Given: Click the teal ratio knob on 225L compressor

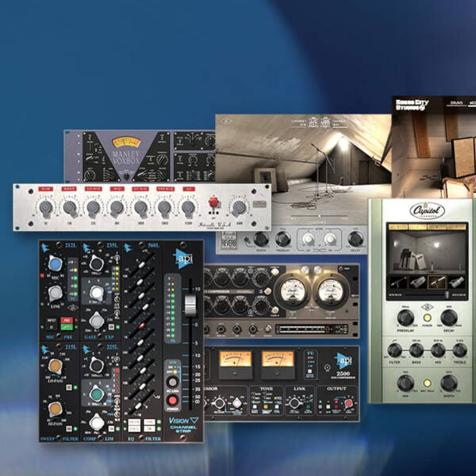Looking at the screenshot, I should 97,393.
